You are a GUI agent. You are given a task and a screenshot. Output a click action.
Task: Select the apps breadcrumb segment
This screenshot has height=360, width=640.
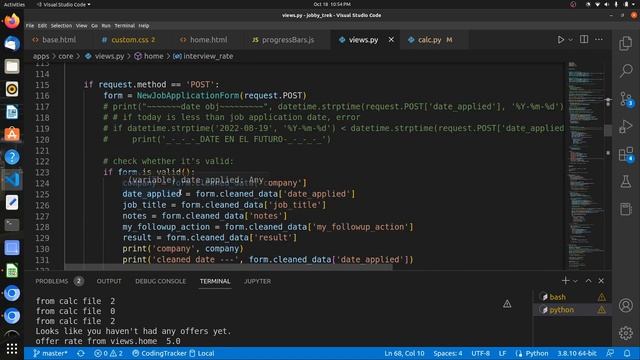[41, 56]
